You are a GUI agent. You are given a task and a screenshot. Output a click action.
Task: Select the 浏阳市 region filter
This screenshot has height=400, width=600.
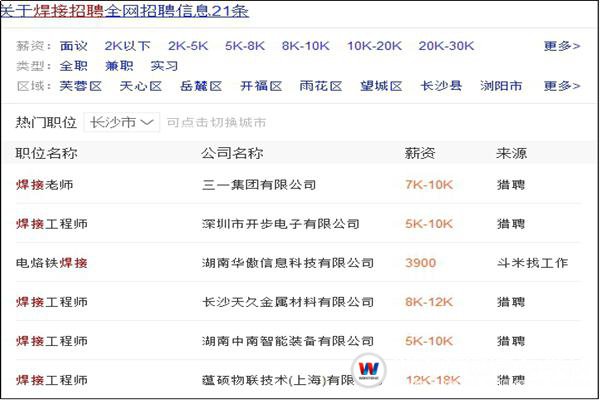click(x=500, y=86)
